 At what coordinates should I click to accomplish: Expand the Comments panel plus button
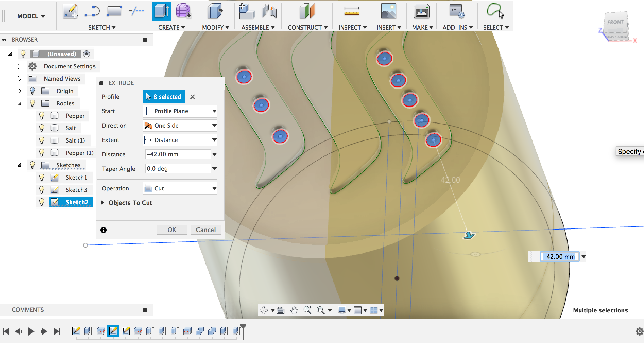coord(145,310)
